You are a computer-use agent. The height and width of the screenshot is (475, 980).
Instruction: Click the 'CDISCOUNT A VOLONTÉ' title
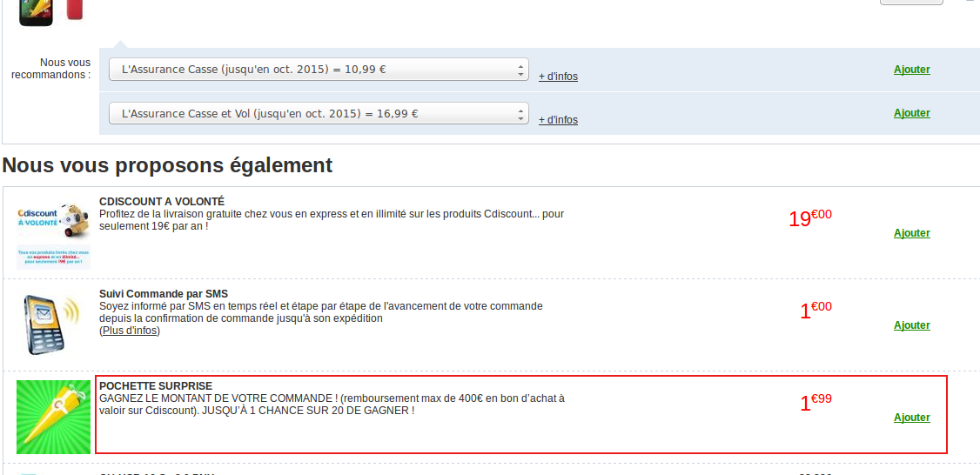tap(162, 202)
